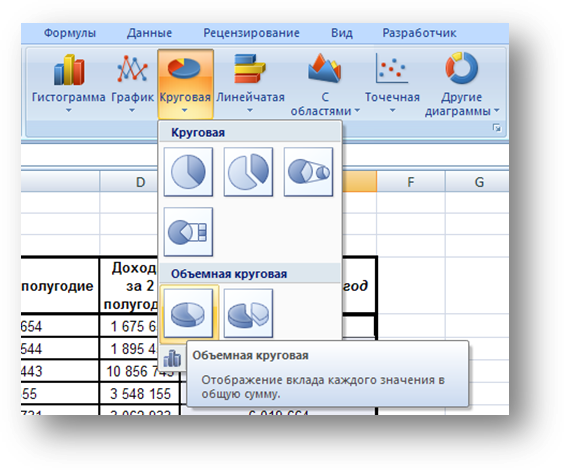Switch to the Формулы ribbon tab
Screen dimensions: 564x470
click(x=70, y=33)
